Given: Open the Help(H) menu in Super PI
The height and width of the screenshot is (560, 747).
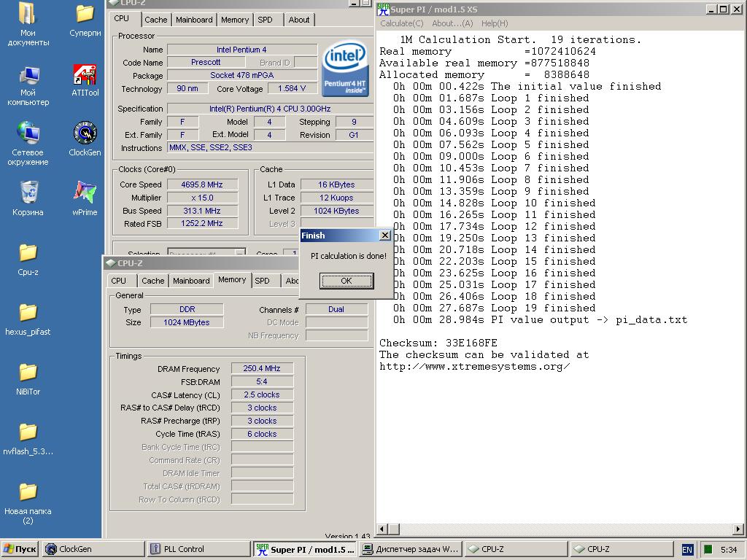Looking at the screenshot, I should [495, 23].
